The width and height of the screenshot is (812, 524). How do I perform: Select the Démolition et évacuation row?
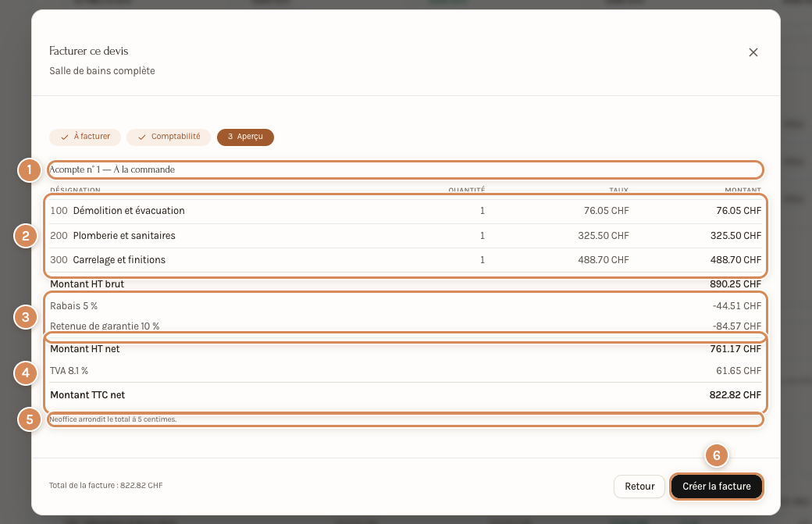pyautogui.click(x=405, y=211)
